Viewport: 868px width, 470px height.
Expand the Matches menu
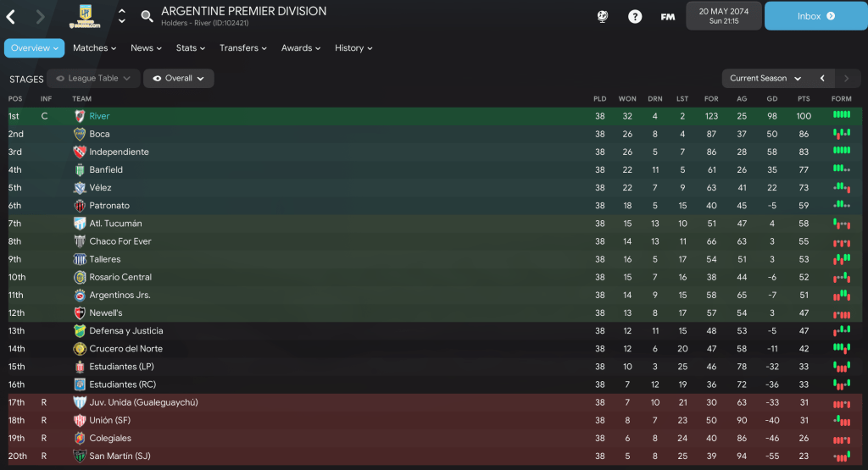(x=94, y=48)
